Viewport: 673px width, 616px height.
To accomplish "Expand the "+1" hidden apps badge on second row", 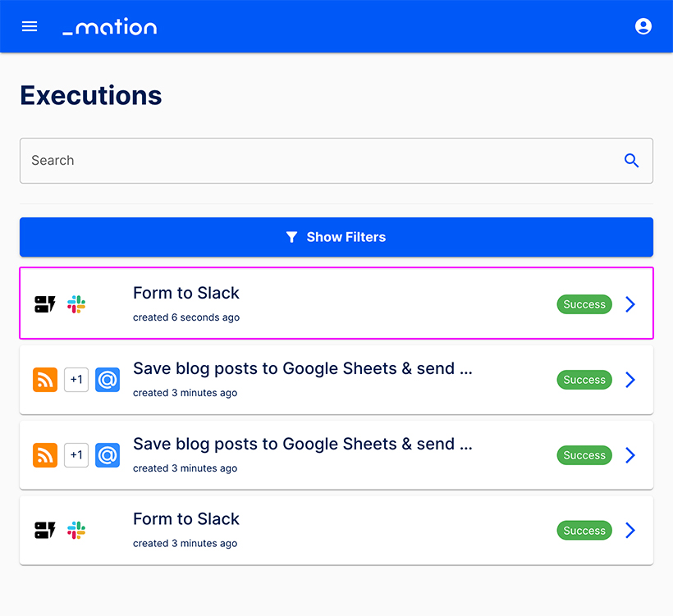I will pyautogui.click(x=76, y=380).
